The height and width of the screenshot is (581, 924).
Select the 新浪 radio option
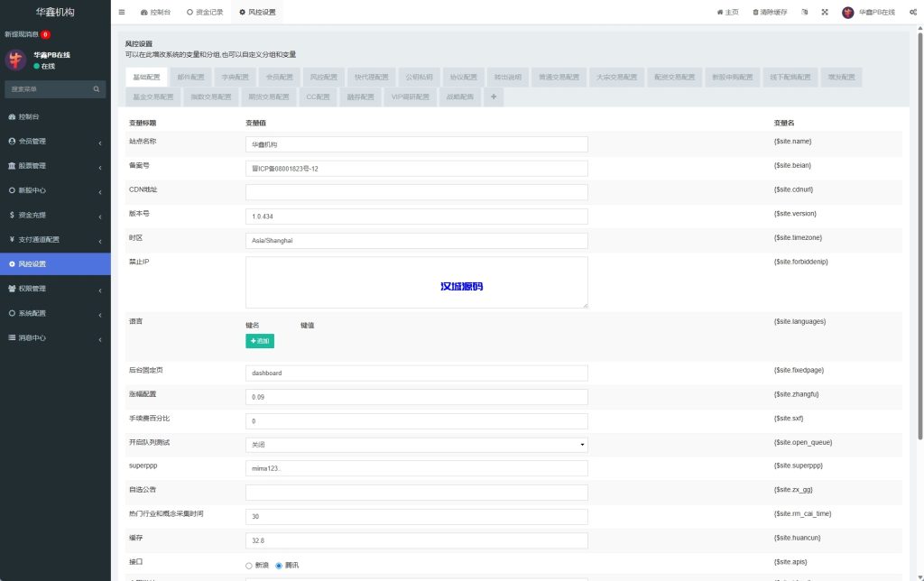(249, 566)
